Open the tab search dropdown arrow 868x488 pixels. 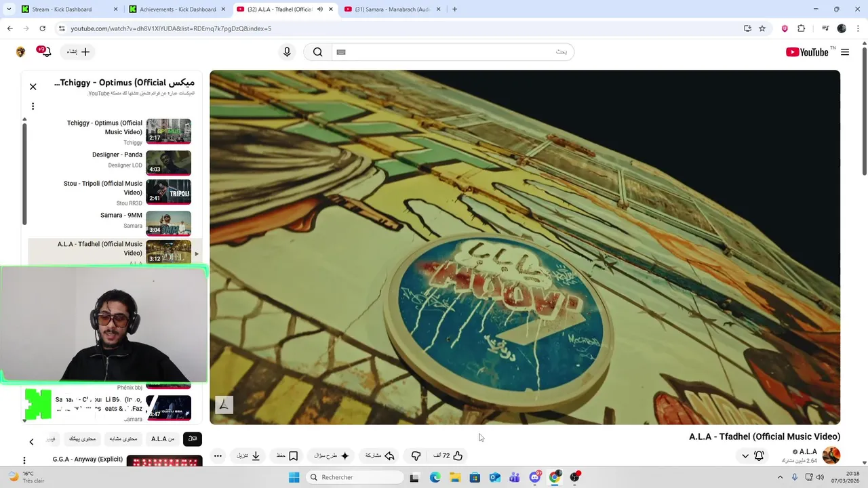tap(8, 9)
